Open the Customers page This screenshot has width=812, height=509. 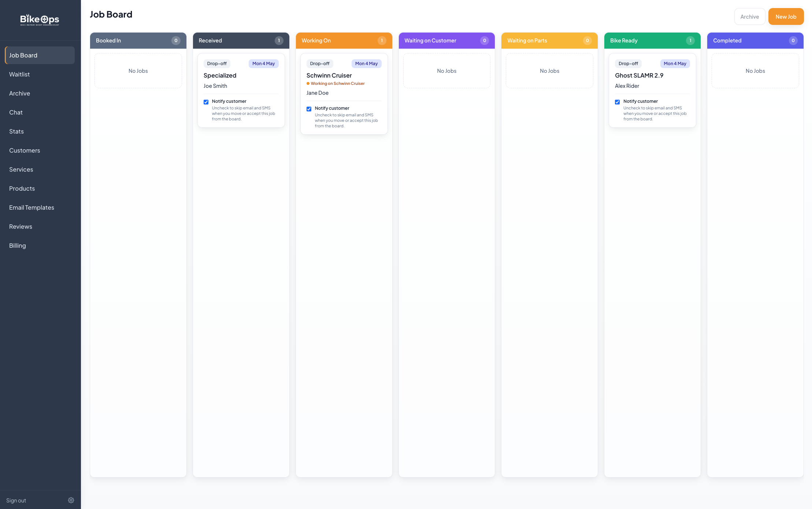(x=40, y=150)
